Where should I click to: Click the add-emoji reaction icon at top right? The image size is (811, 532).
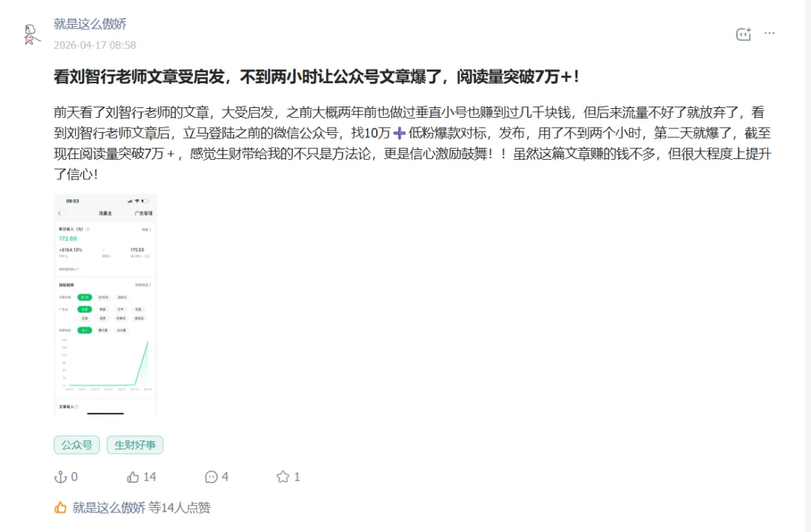[743, 34]
